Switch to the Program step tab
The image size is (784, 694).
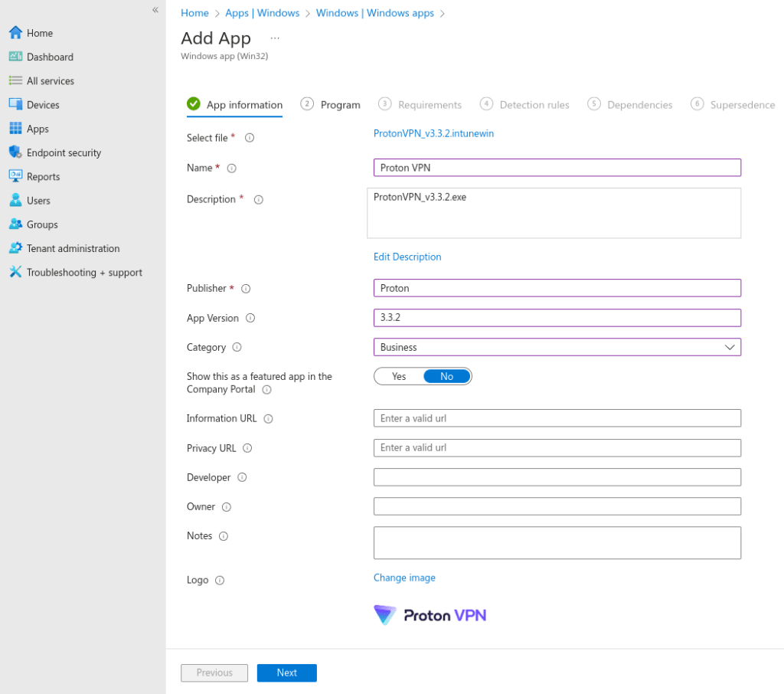pos(331,105)
